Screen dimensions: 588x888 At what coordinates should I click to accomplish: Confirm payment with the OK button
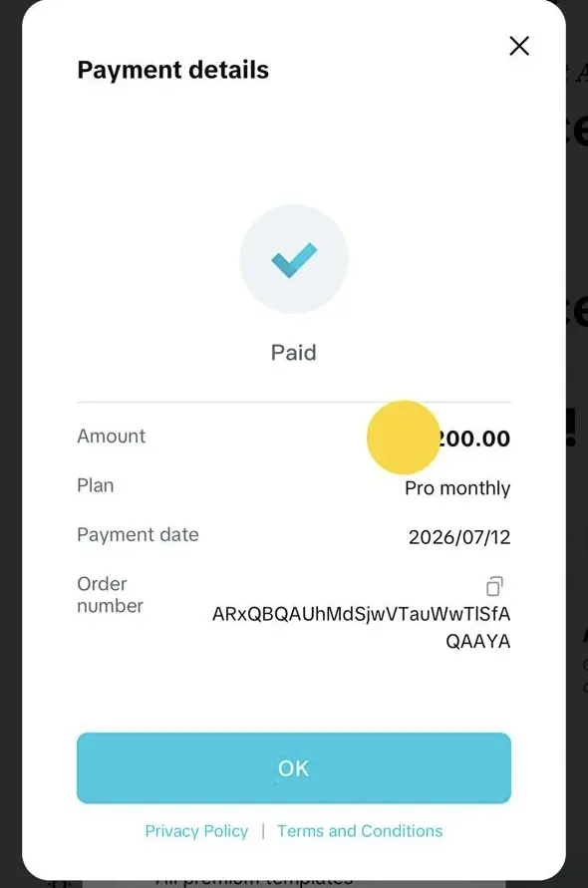[294, 768]
